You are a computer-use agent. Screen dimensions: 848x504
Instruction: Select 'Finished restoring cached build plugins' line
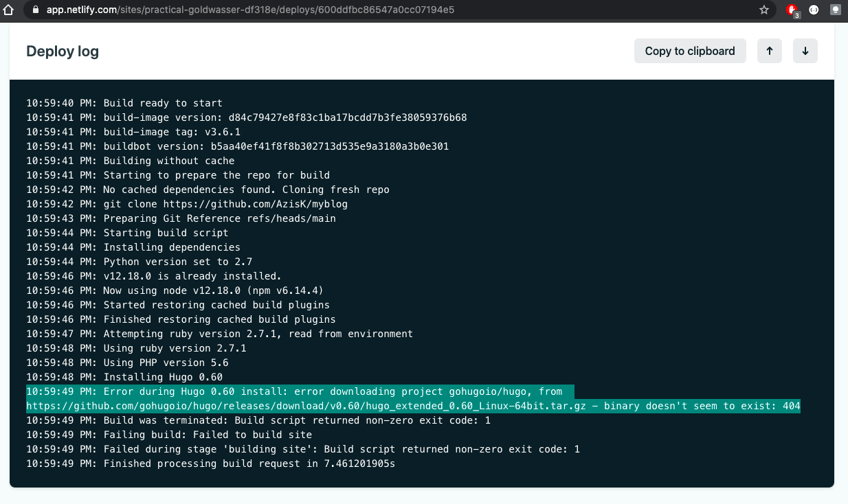point(181,319)
